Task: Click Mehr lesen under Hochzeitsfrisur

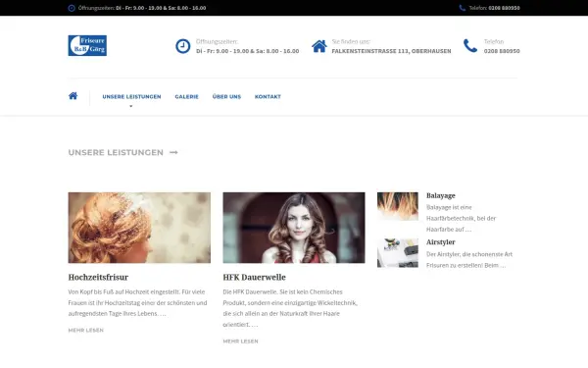Action: coord(86,330)
